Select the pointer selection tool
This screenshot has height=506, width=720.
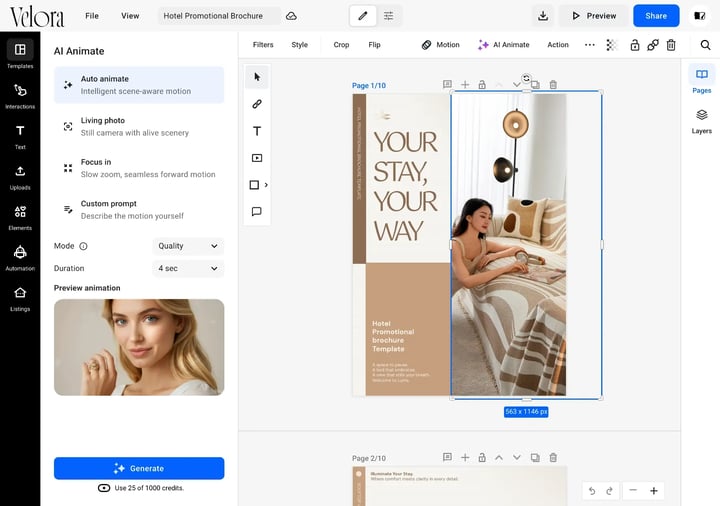coord(257,77)
